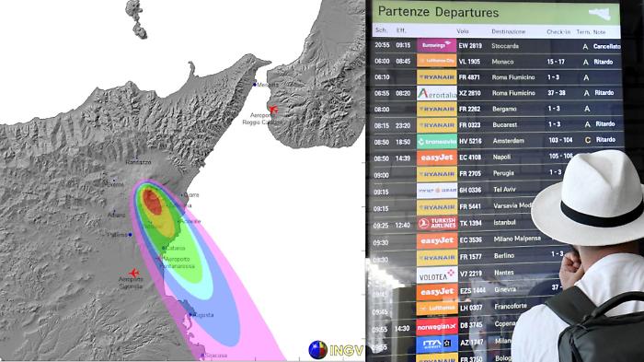Click the red ash zone near Etna summit
The image size is (644, 362).
153,202
